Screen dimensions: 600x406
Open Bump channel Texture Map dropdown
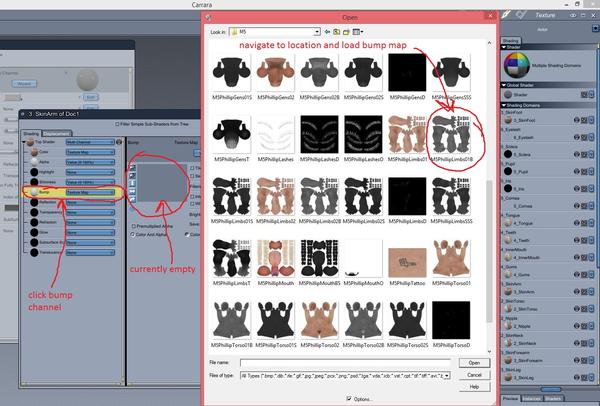(x=90, y=192)
